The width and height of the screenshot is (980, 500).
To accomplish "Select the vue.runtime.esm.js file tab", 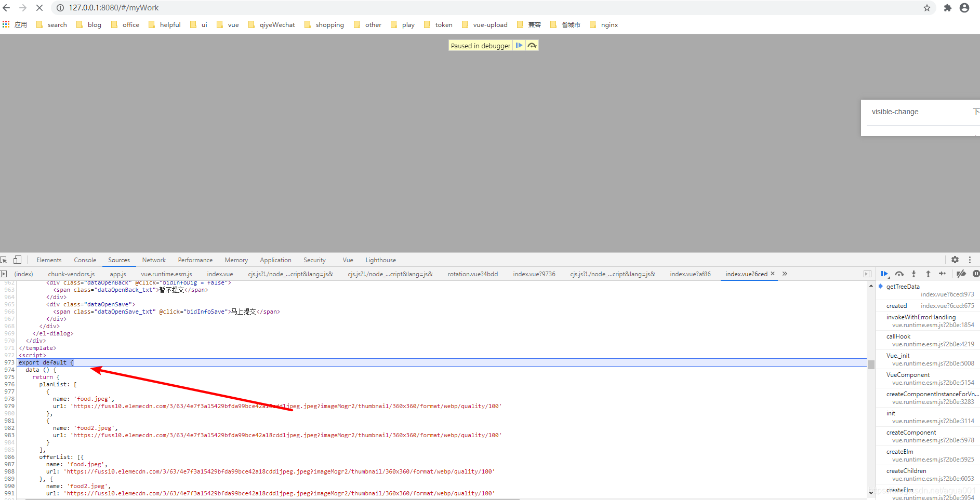I will click(166, 274).
